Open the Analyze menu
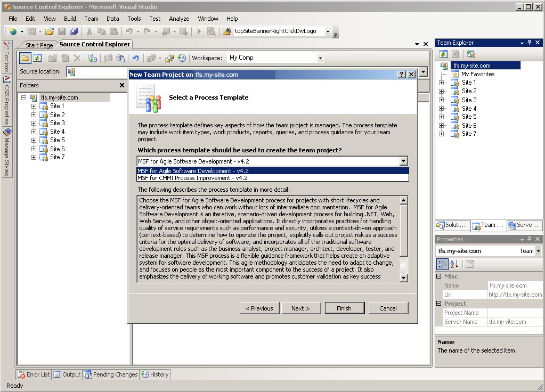This screenshot has height=392, width=545. [x=179, y=19]
